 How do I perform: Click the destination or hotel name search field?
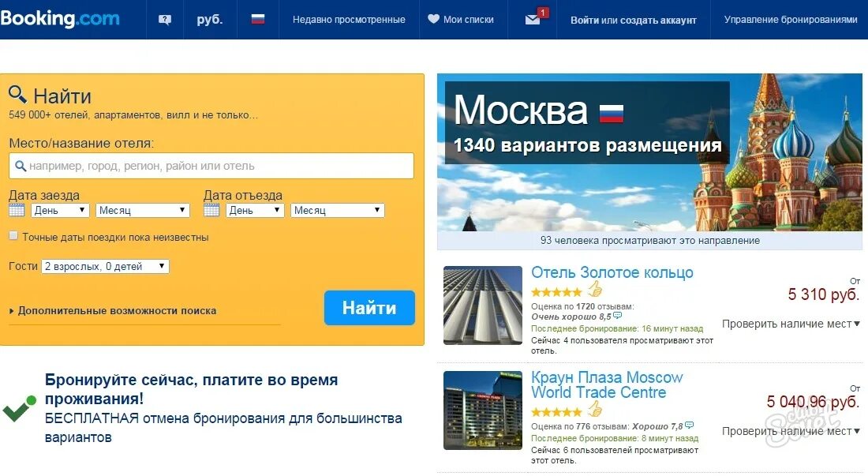point(211,166)
